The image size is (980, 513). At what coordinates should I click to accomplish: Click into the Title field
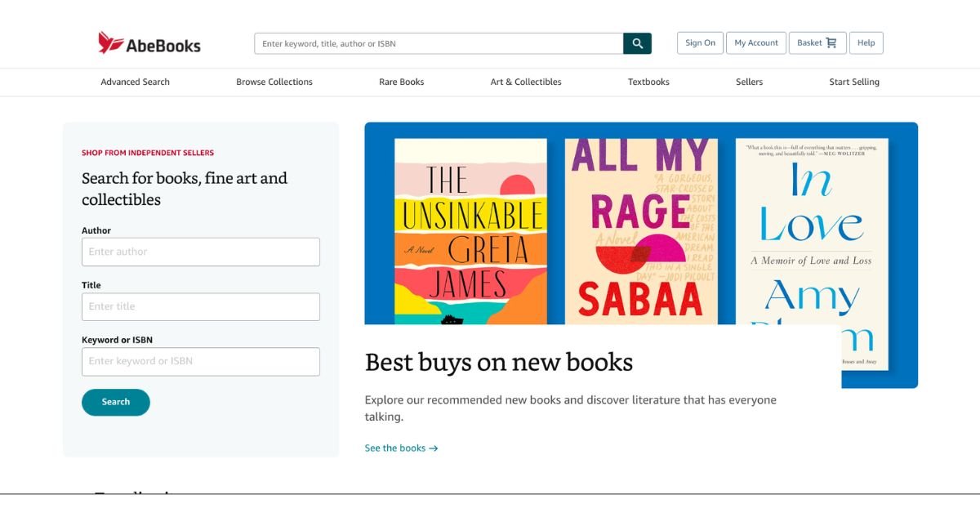pos(201,306)
